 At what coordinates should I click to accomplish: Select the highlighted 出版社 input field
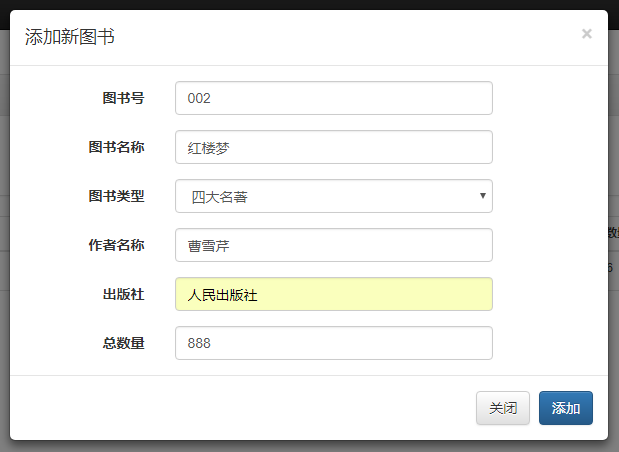pyautogui.click(x=333, y=294)
